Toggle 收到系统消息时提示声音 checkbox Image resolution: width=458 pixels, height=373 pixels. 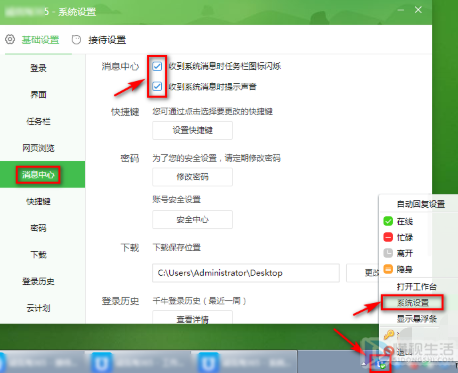point(157,87)
